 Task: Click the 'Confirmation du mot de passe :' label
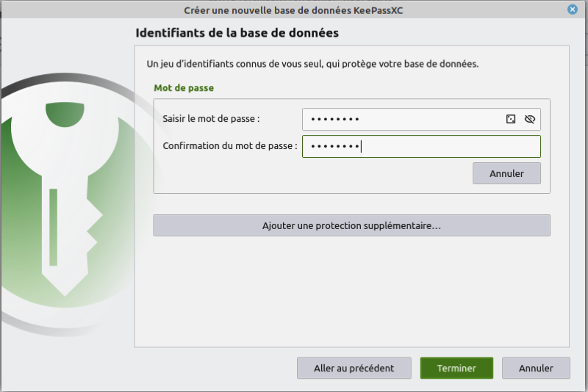tap(229, 146)
